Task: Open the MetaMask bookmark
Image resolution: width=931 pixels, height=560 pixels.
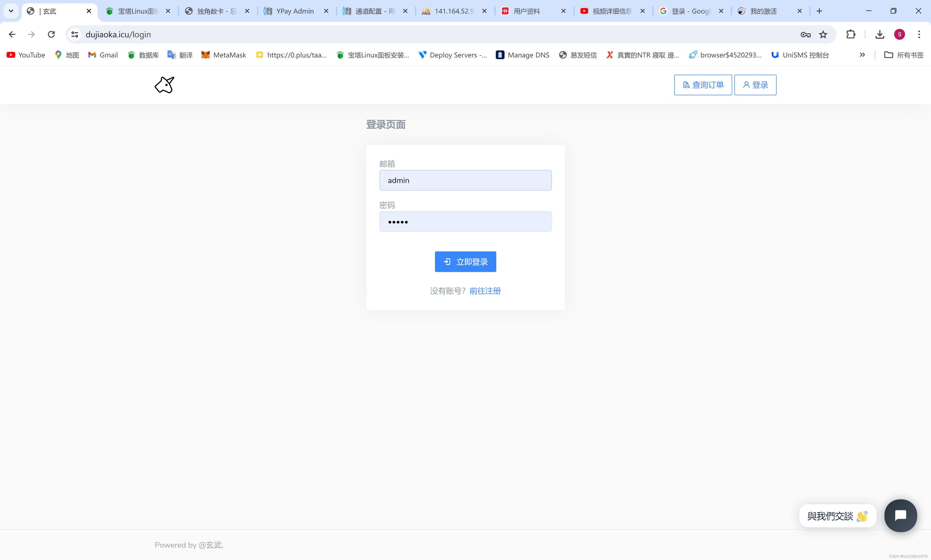Action: point(223,55)
